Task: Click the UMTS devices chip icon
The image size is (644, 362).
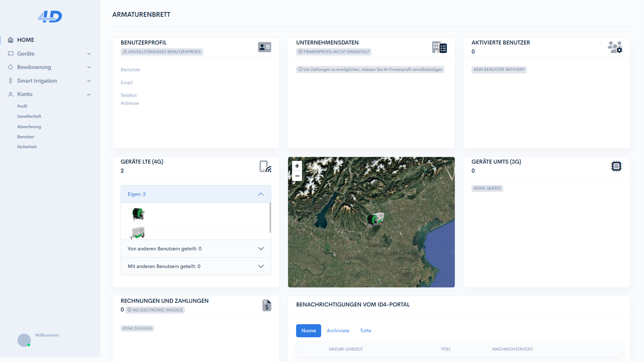Action: (616, 166)
